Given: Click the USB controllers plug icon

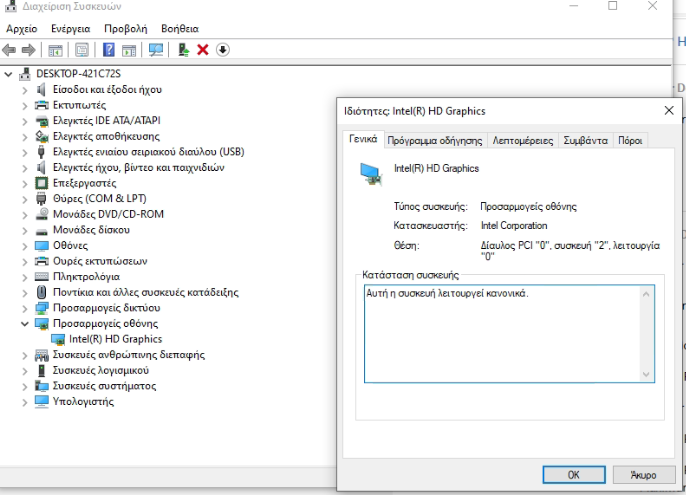Looking at the screenshot, I should 42,152.
